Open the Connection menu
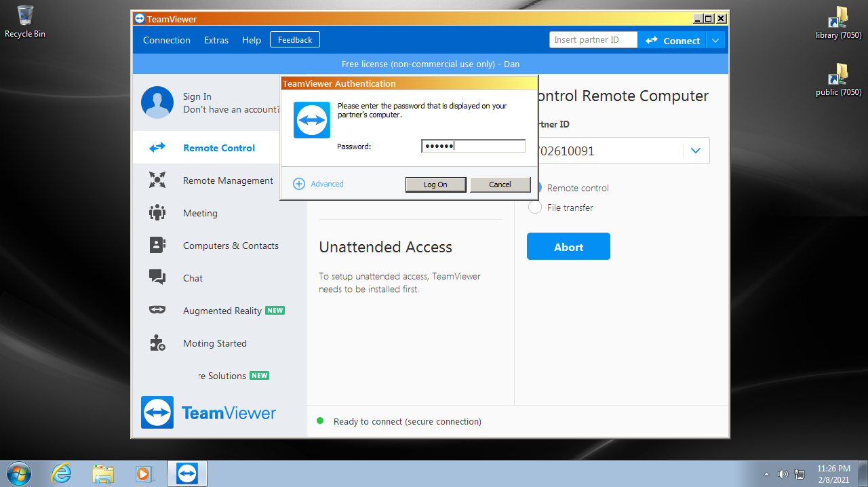Image resolution: width=868 pixels, height=487 pixels. point(167,40)
